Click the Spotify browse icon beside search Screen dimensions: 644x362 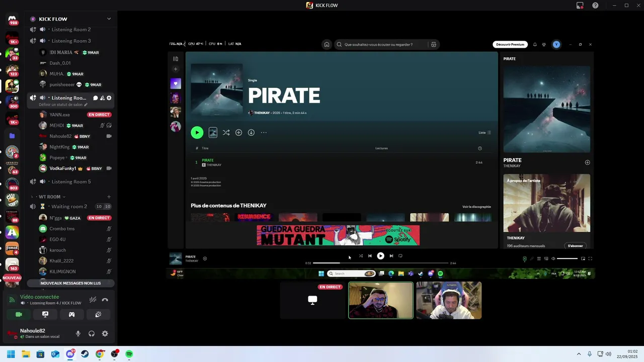click(x=434, y=44)
